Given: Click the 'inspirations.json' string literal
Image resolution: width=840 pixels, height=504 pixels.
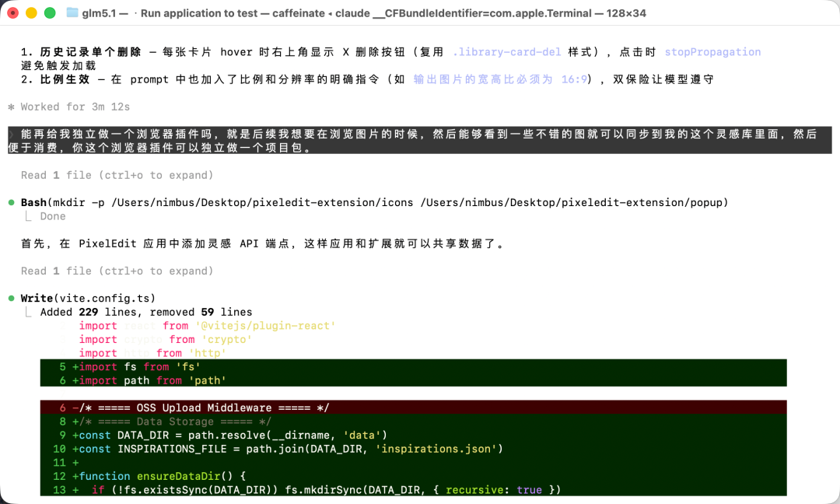Looking at the screenshot, I should tap(436, 449).
